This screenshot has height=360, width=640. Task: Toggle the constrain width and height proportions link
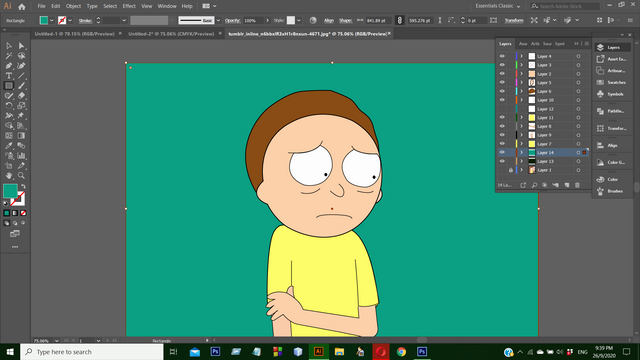400,20
